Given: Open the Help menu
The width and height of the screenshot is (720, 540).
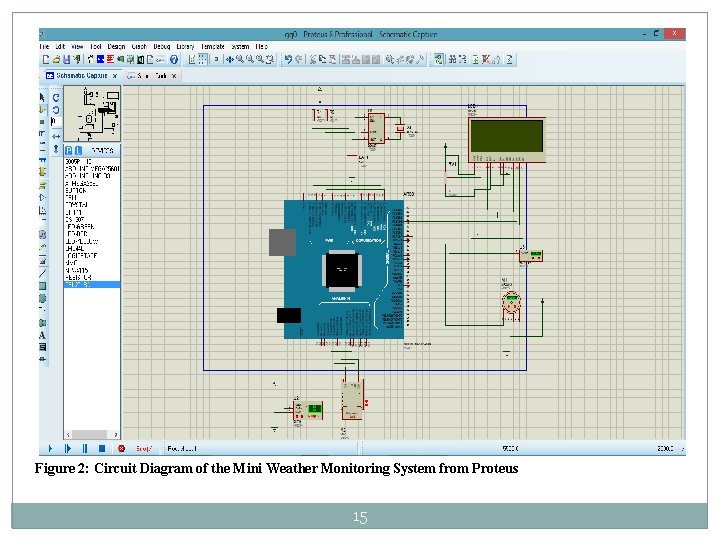Looking at the screenshot, I should coord(261,46).
